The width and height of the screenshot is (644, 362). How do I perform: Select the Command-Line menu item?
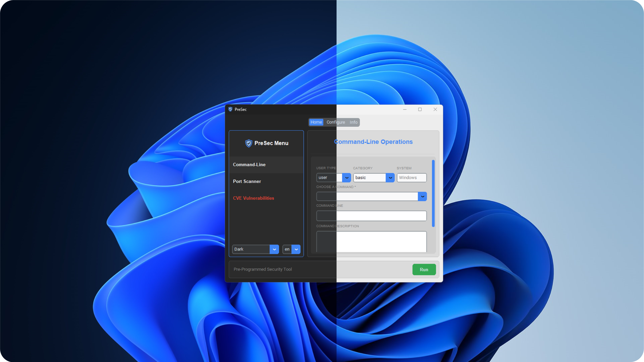point(249,165)
